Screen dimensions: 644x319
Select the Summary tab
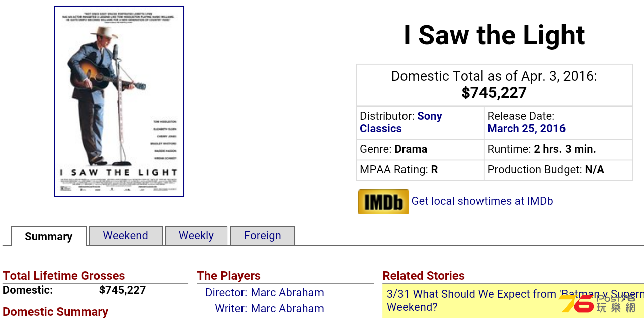tap(49, 236)
